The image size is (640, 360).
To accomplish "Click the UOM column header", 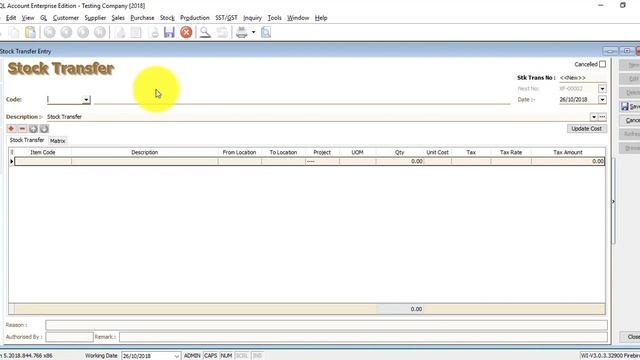I will tap(357, 152).
